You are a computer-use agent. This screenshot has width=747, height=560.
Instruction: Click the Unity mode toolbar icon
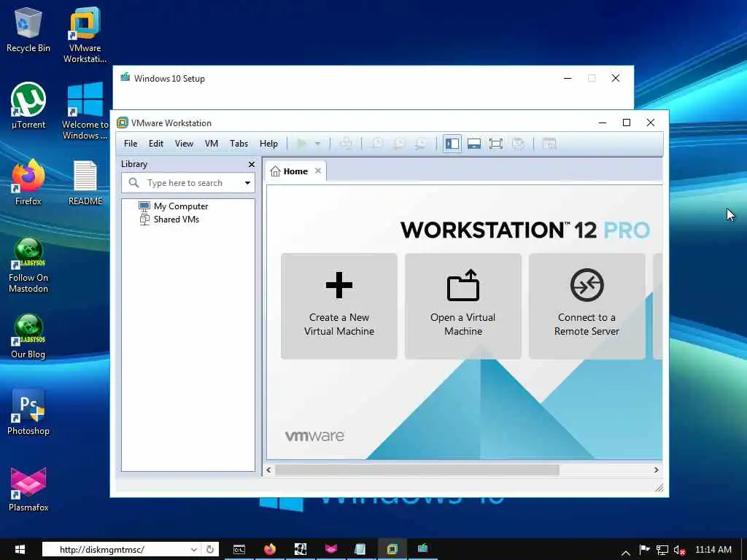pos(518,144)
